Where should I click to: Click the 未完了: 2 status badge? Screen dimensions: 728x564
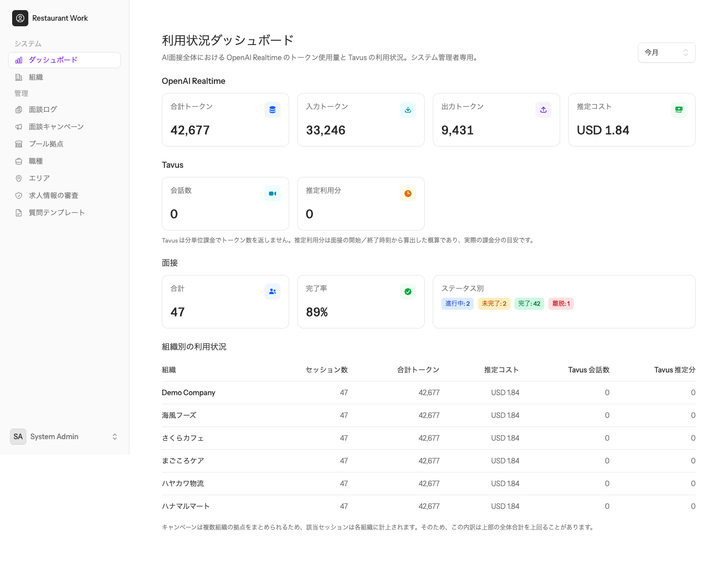[494, 304]
